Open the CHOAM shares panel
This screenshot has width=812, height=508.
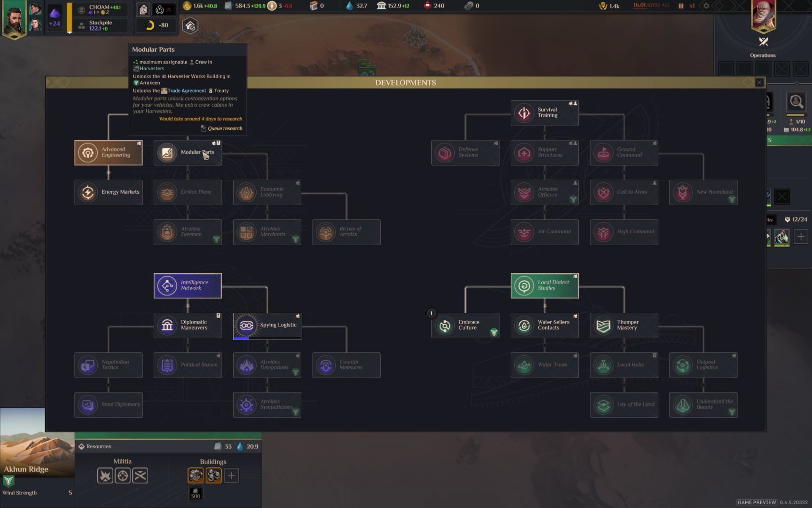(100, 9)
